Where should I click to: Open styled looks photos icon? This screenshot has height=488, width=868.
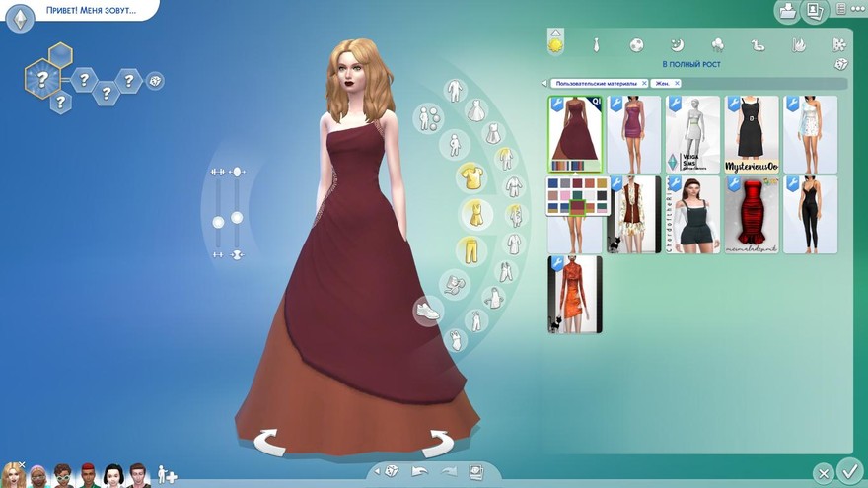(476, 472)
